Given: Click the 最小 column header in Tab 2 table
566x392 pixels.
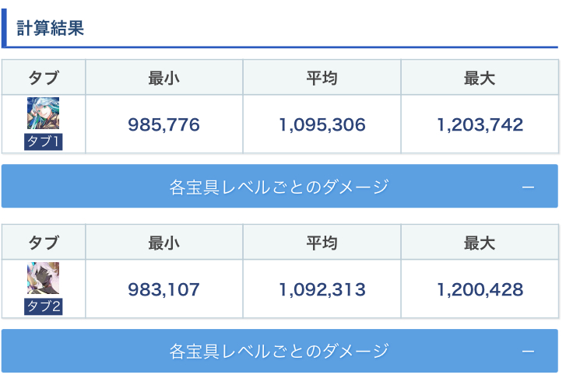Looking at the screenshot, I should click(x=163, y=243).
